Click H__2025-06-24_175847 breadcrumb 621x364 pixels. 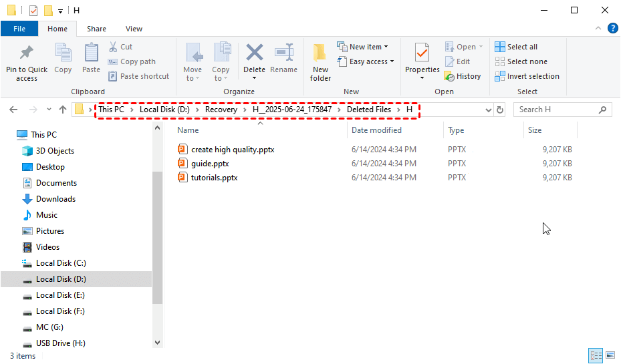tap(292, 110)
